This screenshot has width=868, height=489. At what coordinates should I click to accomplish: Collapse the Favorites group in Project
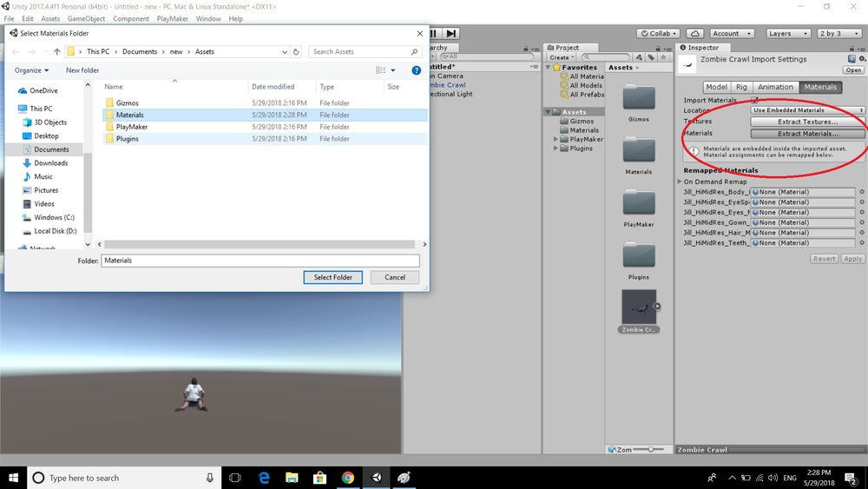[x=548, y=67]
